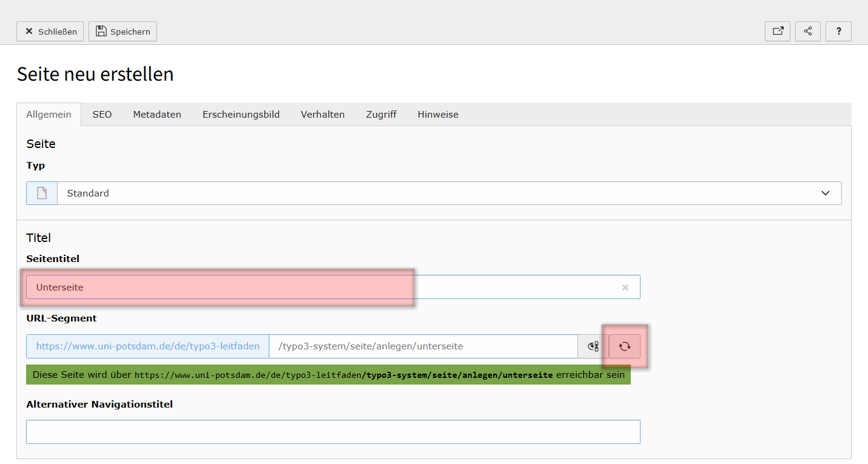The width and height of the screenshot is (868, 464).
Task: Select the Allgemein tab
Action: click(49, 115)
